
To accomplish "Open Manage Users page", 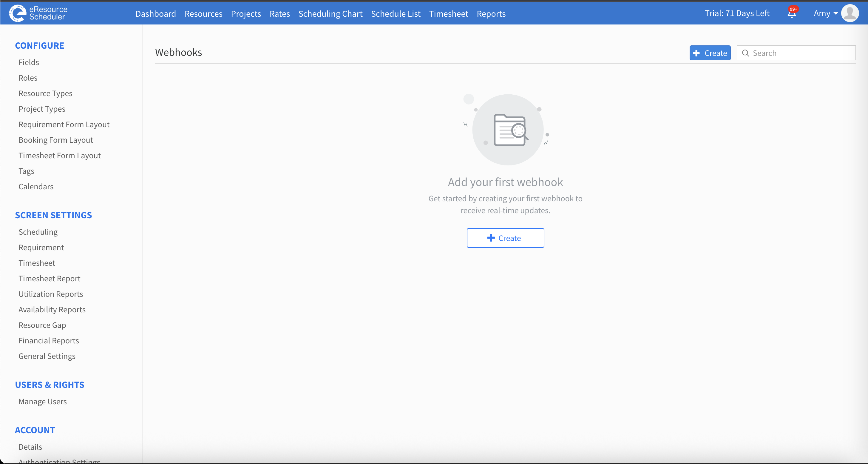I will pyautogui.click(x=43, y=402).
